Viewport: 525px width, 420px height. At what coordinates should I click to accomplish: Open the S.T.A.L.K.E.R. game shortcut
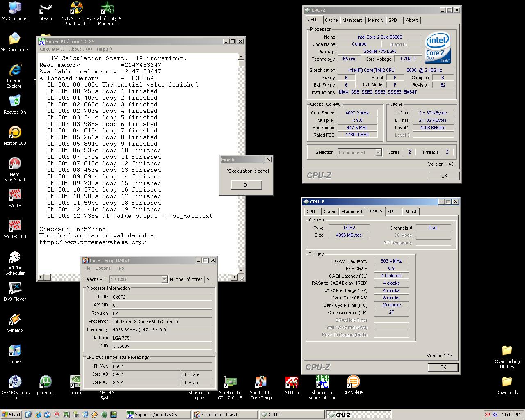coord(76,14)
